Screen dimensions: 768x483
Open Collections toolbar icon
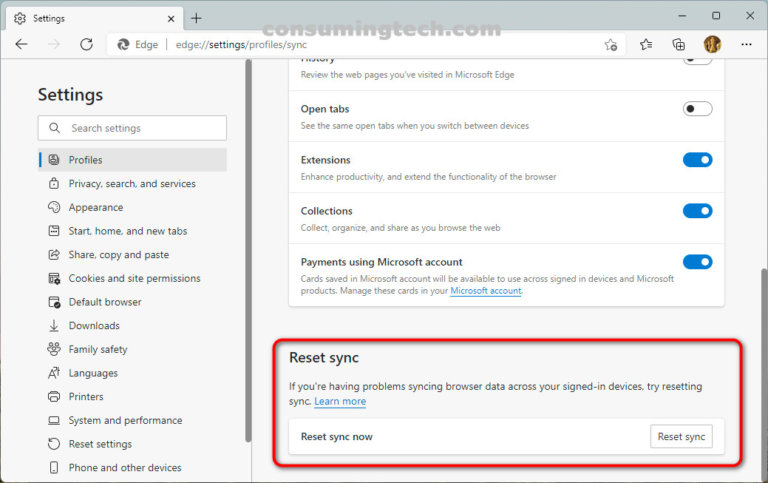678,45
